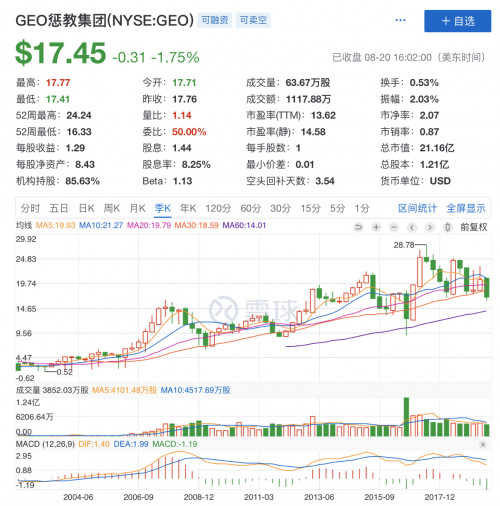Open the 前复权 adjustment dropdown
Image resolution: width=500 pixels, height=506 pixels.
coord(474,227)
